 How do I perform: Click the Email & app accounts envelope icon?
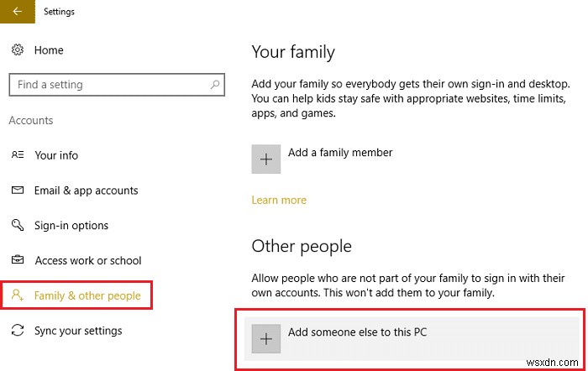pyautogui.click(x=17, y=191)
